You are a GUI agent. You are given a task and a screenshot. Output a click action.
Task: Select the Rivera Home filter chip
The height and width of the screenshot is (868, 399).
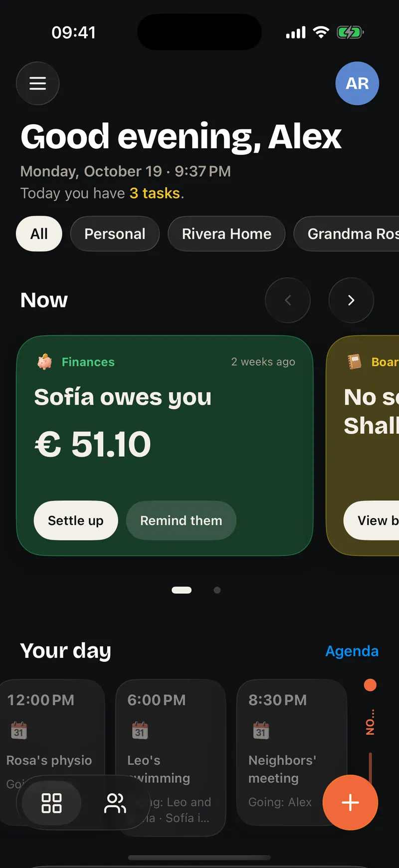coord(226,234)
